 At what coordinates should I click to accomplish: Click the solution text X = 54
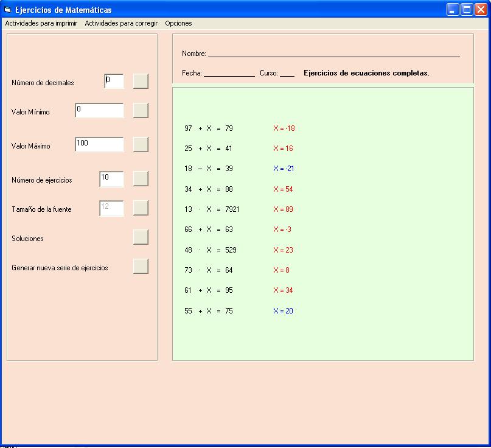283,189
